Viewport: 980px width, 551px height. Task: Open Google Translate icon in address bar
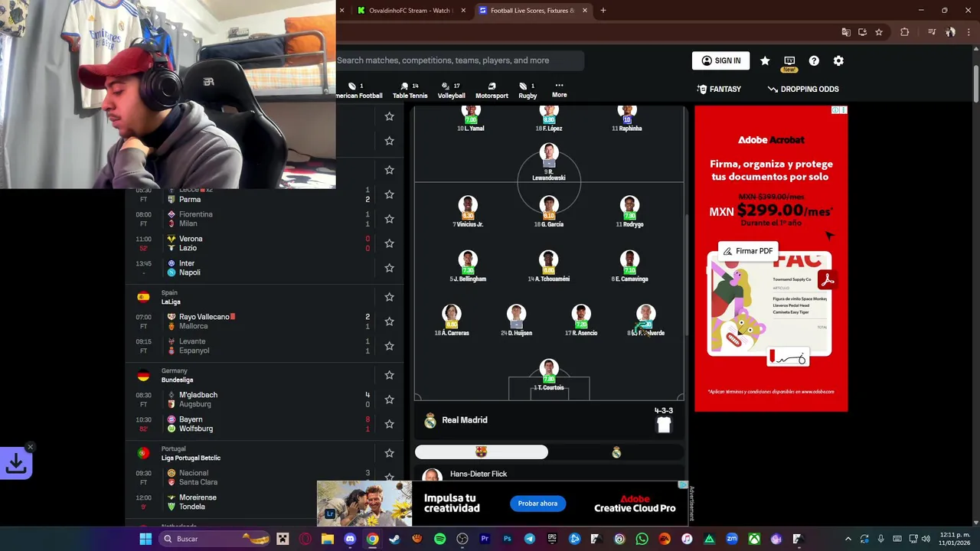coord(846,32)
